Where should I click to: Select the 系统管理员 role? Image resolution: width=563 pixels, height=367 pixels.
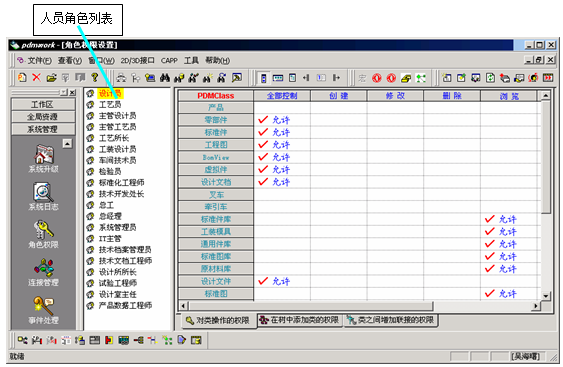point(117,227)
